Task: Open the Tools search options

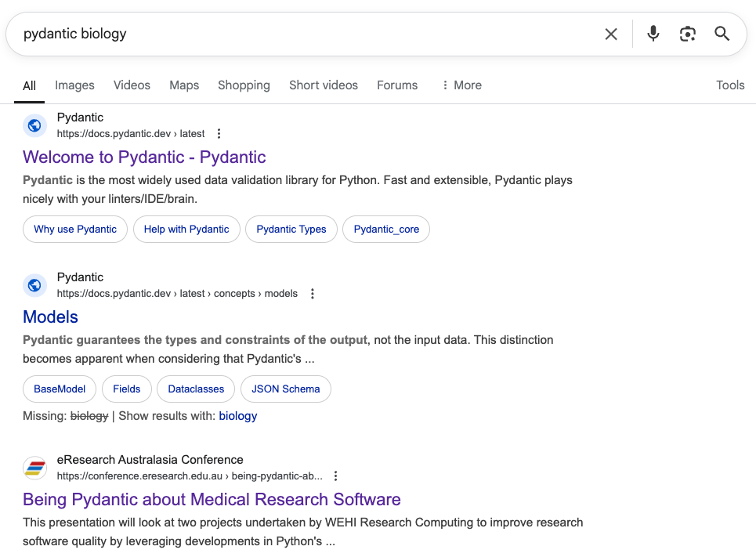Action: click(730, 85)
